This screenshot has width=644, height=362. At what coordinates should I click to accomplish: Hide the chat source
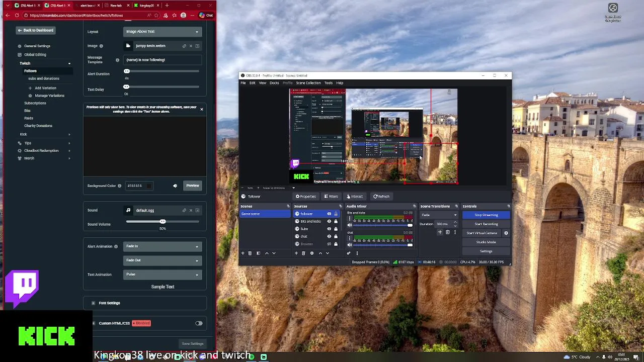(x=329, y=236)
